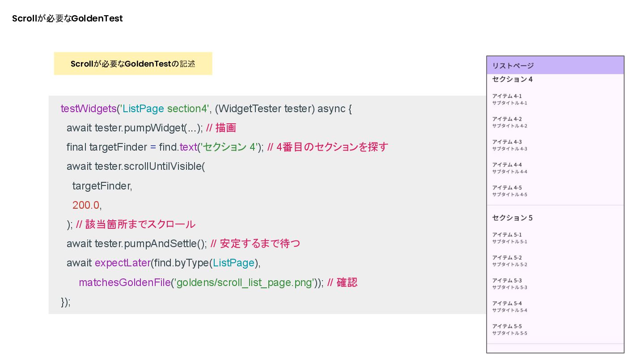Click the matchesGoldenFile call in code
Screen dimensions: 644x362
(125, 283)
